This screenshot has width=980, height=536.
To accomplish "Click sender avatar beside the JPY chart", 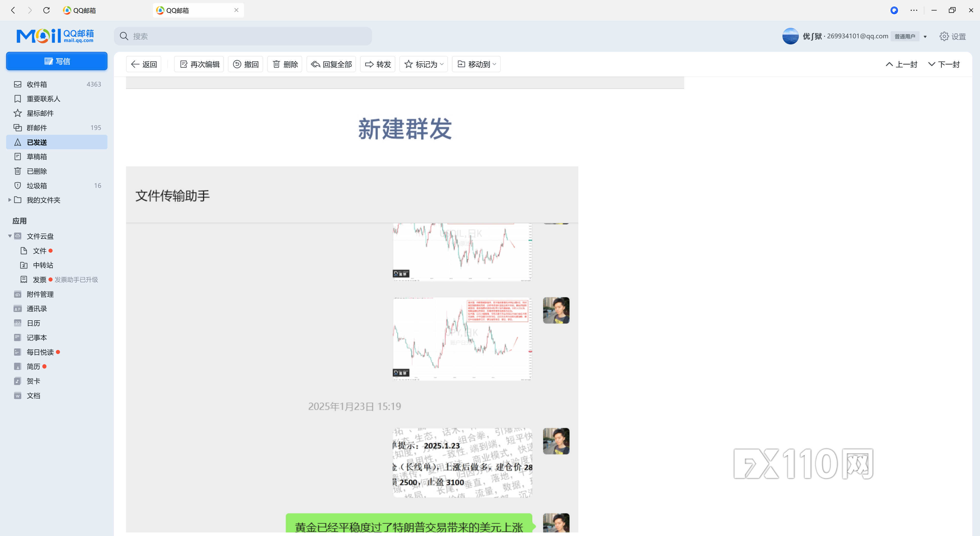I will tap(556, 310).
